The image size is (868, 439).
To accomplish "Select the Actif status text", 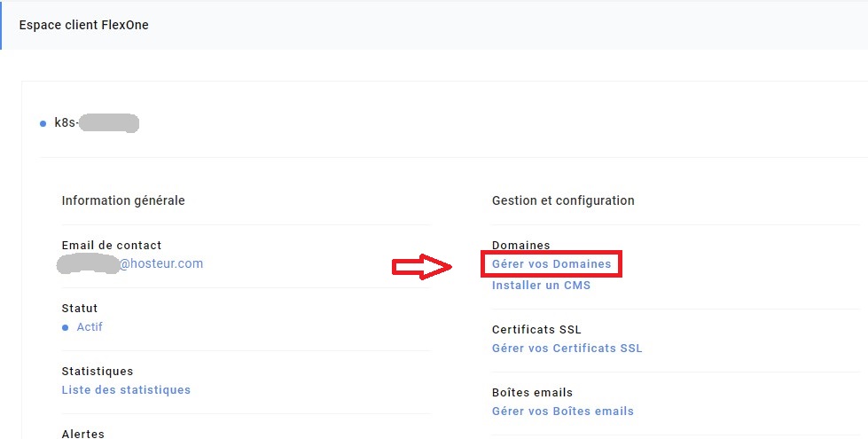I will pyautogui.click(x=90, y=327).
